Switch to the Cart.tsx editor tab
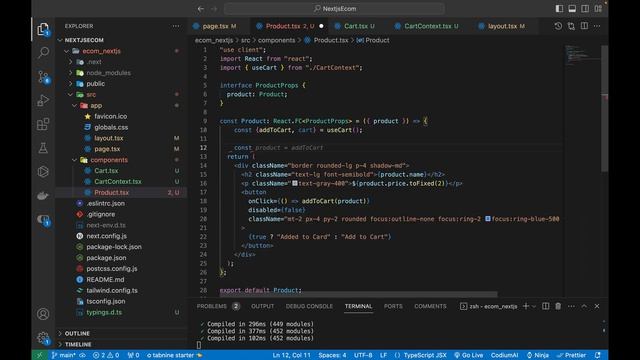640x360 pixels. tap(359, 26)
